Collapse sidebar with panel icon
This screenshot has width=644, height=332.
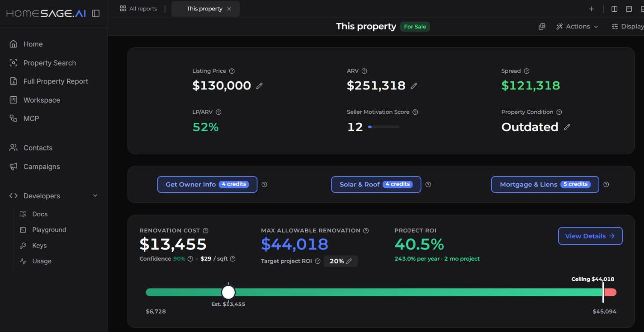coord(95,14)
